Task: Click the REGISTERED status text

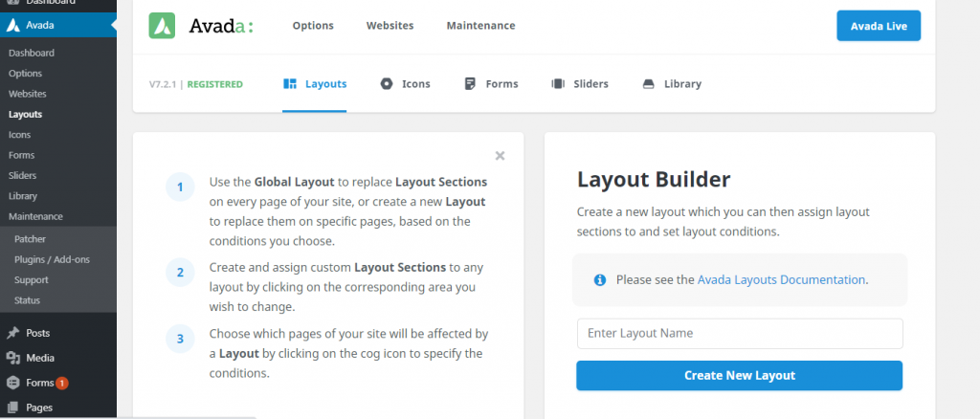Action: click(x=215, y=84)
